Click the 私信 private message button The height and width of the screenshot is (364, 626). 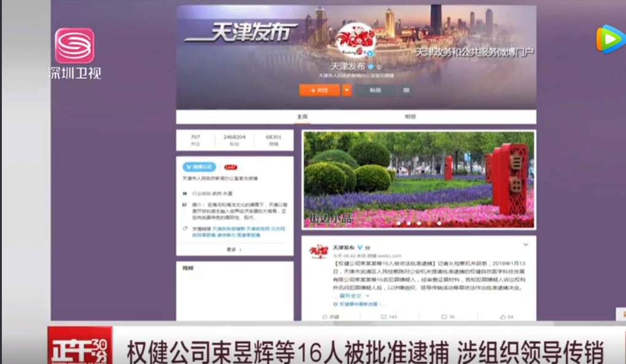[x=375, y=90]
